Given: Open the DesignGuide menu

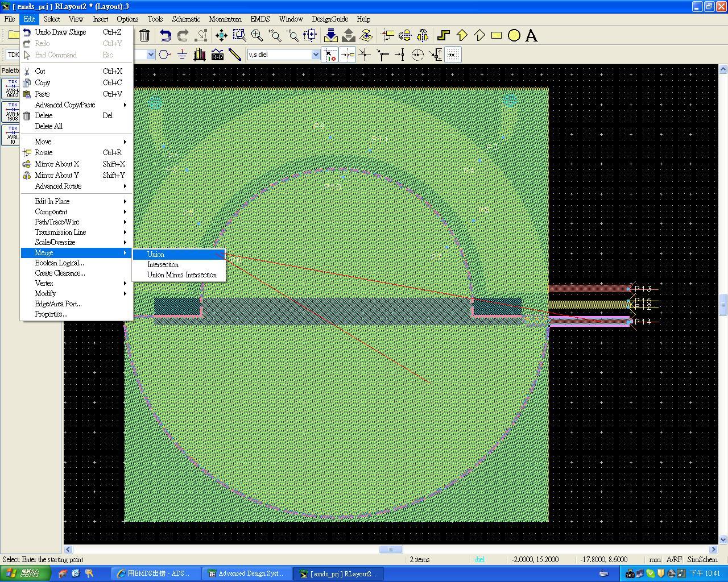Looking at the screenshot, I should click(330, 19).
